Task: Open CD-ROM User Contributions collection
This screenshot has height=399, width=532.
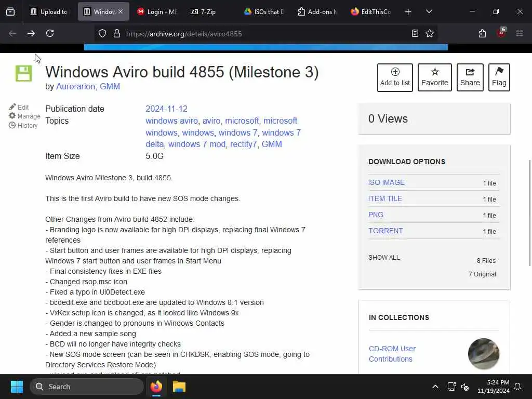Action: point(392,354)
